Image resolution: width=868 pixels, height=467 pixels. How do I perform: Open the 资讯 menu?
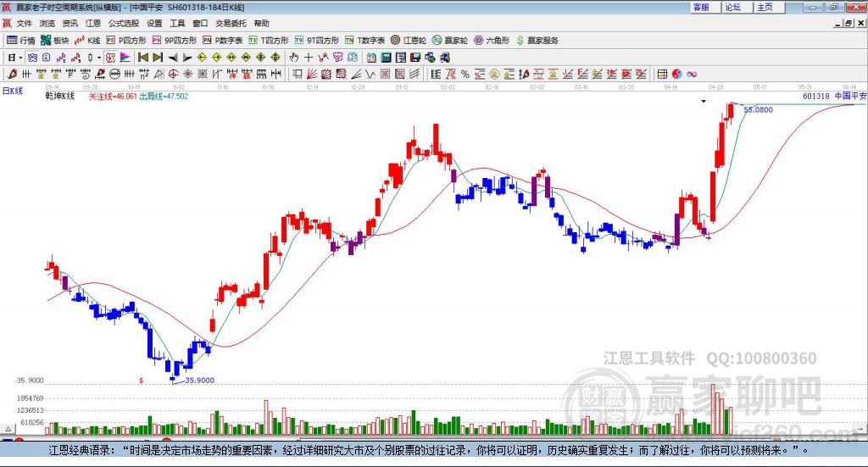pos(70,23)
